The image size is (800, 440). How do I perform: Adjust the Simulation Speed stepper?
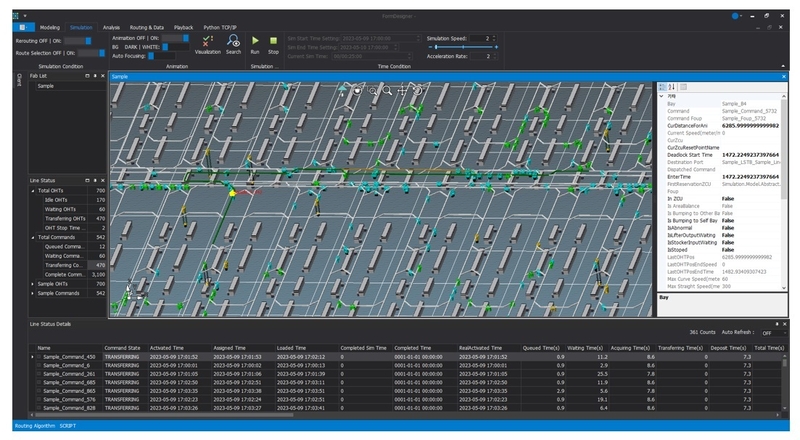tap(494, 38)
